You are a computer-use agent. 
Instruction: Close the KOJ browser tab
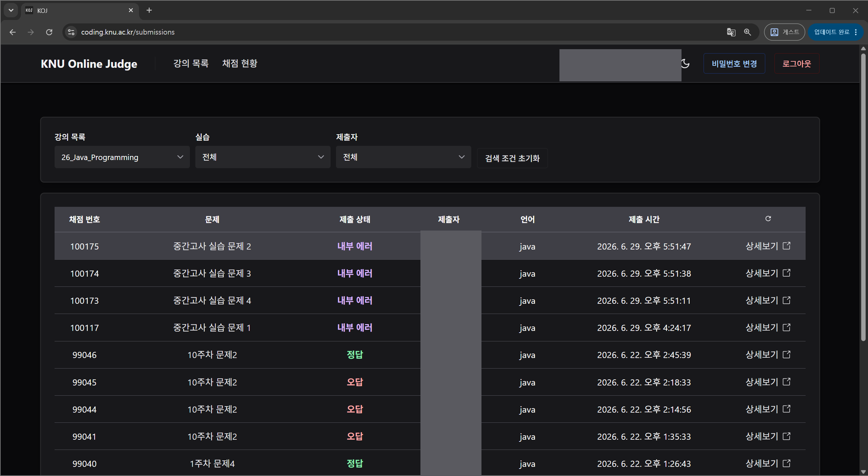click(x=131, y=11)
